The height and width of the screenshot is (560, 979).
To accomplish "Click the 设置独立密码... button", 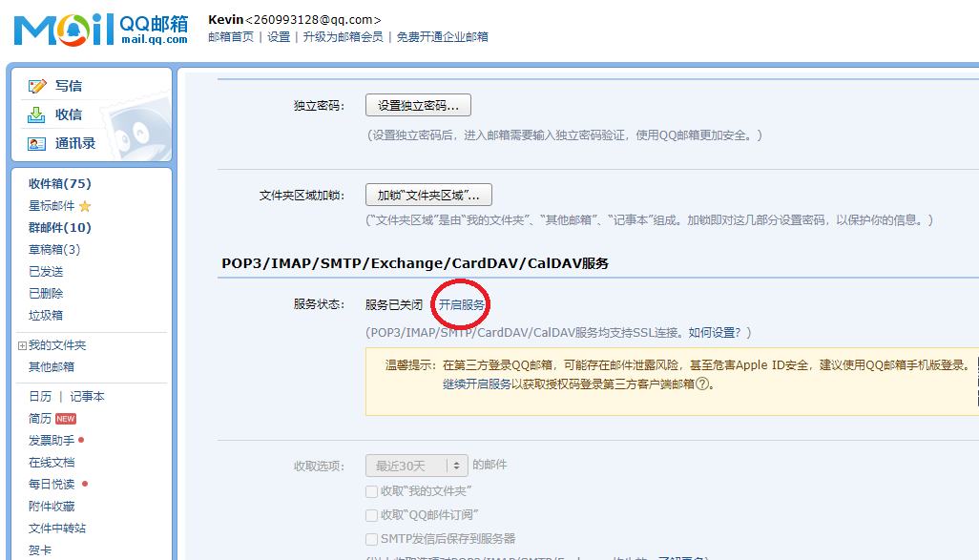I will pyautogui.click(x=418, y=105).
